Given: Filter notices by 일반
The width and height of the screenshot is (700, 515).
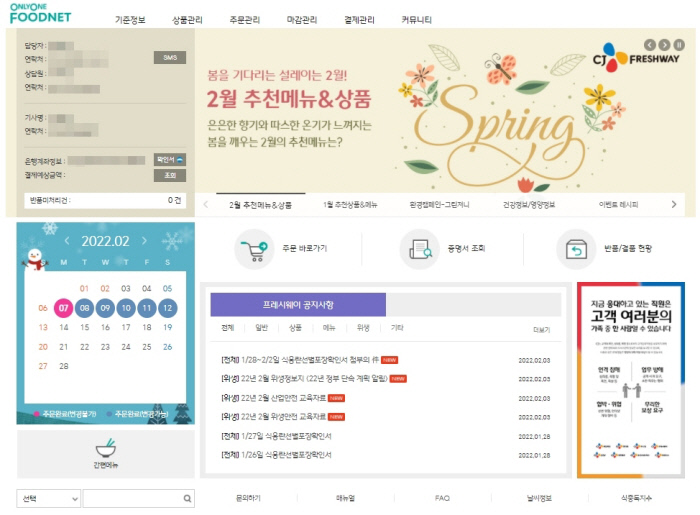Looking at the screenshot, I should 262,328.
